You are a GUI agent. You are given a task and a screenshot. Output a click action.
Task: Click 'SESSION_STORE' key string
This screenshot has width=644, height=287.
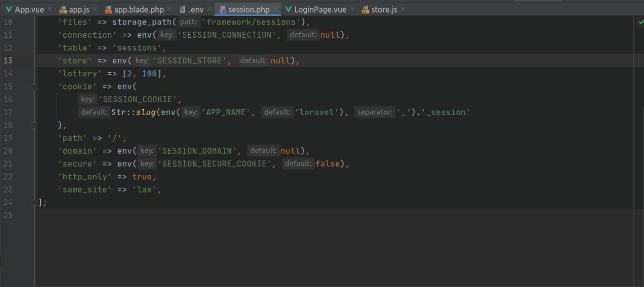(x=190, y=61)
